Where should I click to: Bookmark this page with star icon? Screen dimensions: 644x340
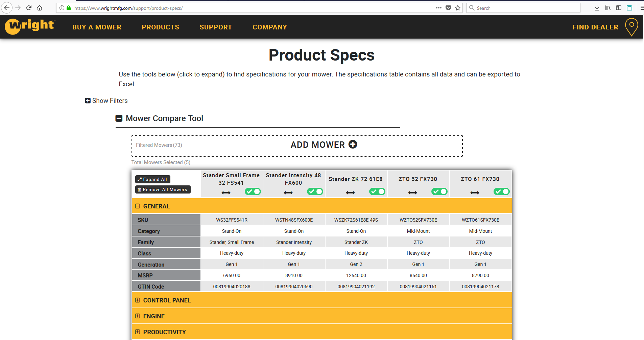pos(458,8)
